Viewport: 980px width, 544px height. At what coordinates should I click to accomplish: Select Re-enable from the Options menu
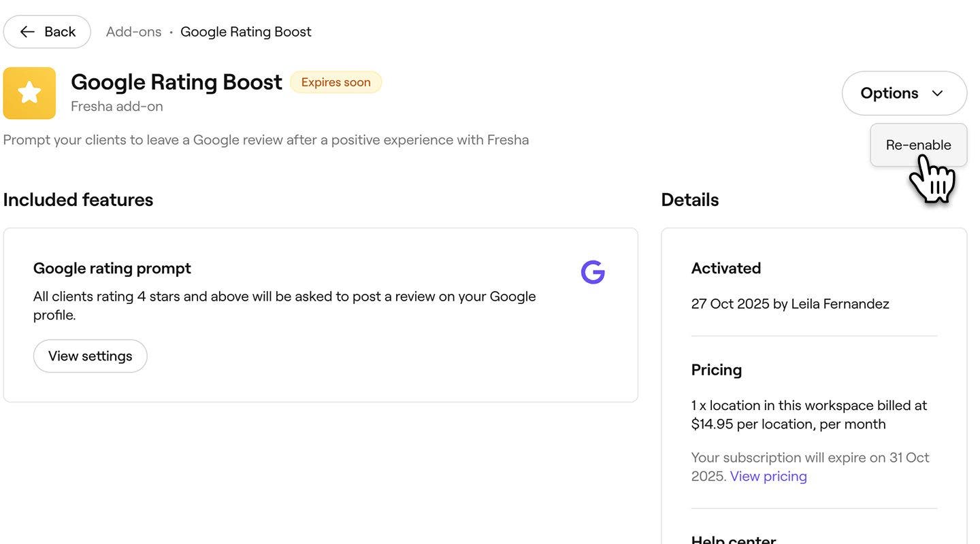coord(918,145)
